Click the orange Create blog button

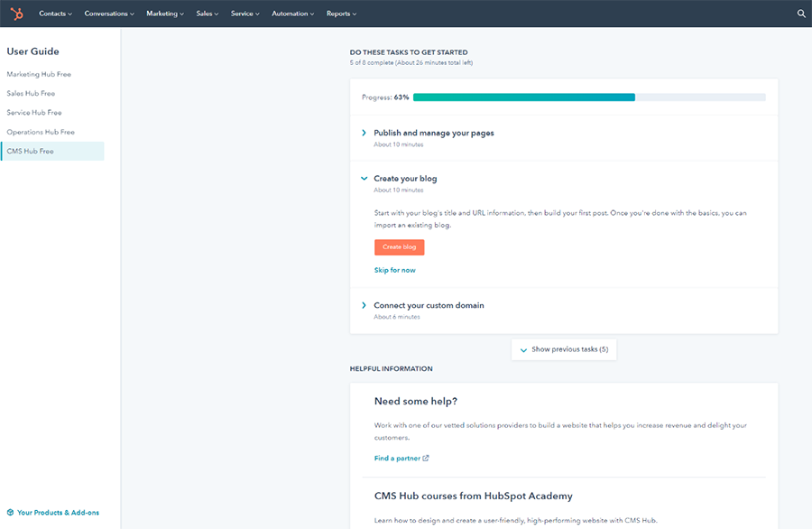point(400,247)
